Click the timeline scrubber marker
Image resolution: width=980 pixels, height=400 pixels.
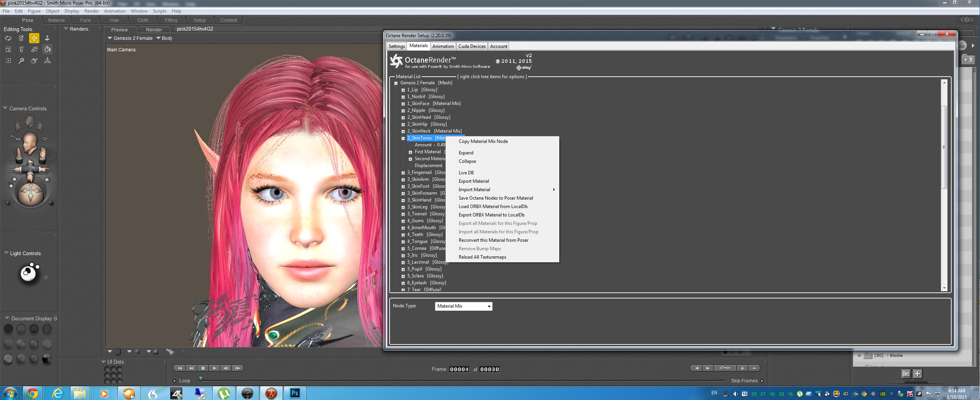[x=201, y=379]
